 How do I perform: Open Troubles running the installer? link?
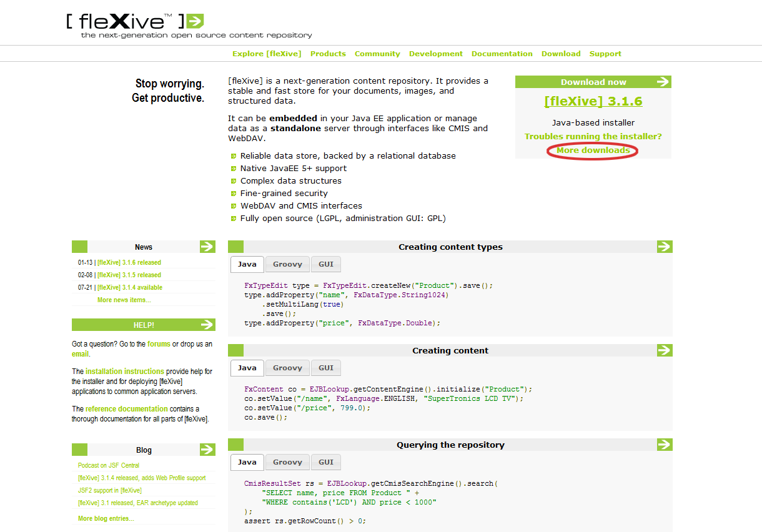[x=593, y=136]
